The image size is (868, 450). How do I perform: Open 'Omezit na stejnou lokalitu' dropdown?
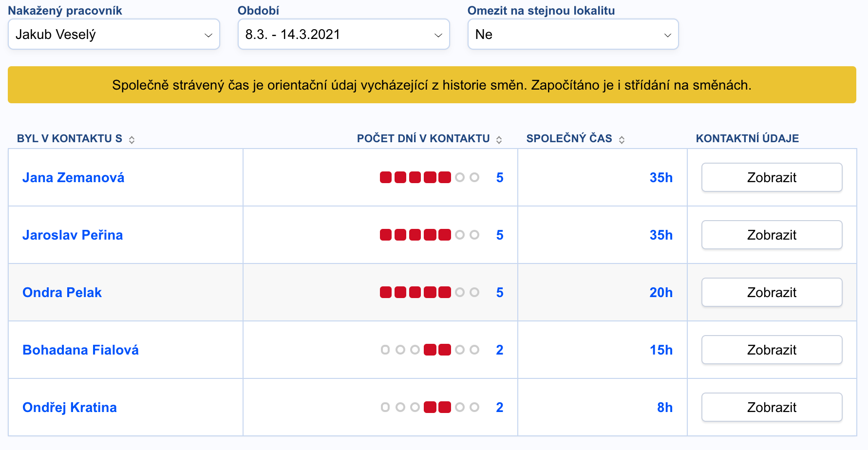573,35
